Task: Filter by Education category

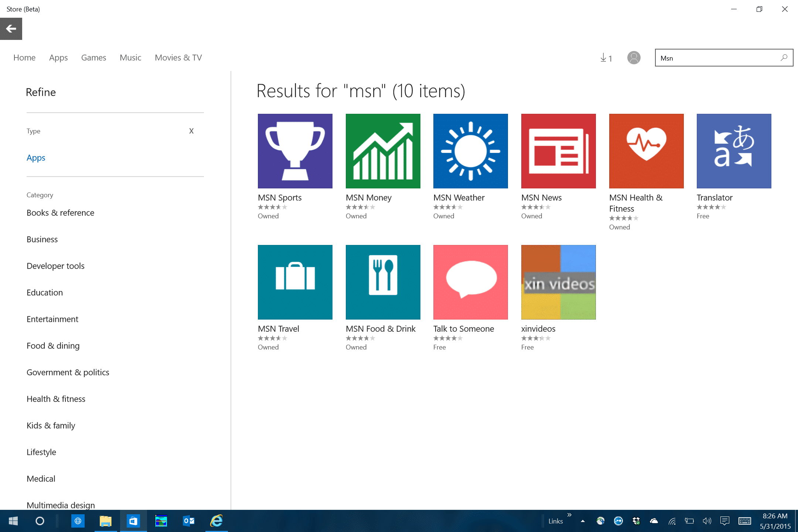Action: 45,293
